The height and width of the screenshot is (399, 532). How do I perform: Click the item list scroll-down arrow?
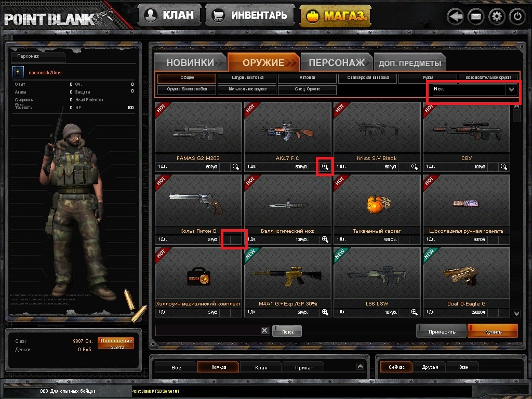click(x=516, y=313)
